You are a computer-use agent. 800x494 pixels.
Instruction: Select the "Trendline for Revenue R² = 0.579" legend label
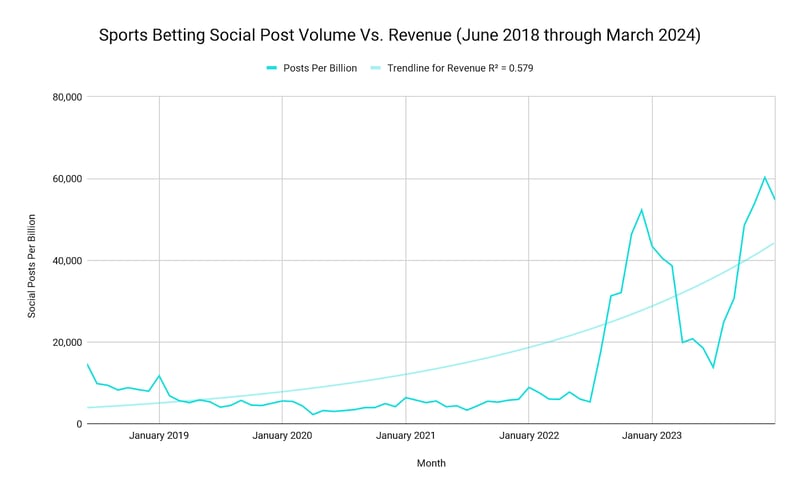click(470, 68)
